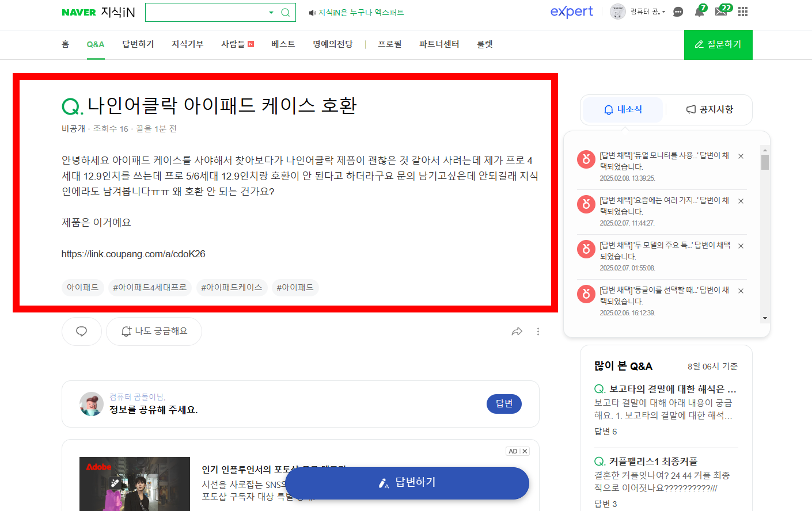Expand the 컴퓨터 곰 account dropdown
The height and width of the screenshot is (511, 812).
(648, 12)
